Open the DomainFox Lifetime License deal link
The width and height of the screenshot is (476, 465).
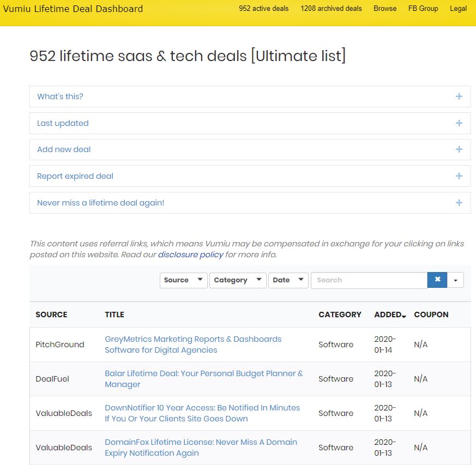[x=201, y=448]
